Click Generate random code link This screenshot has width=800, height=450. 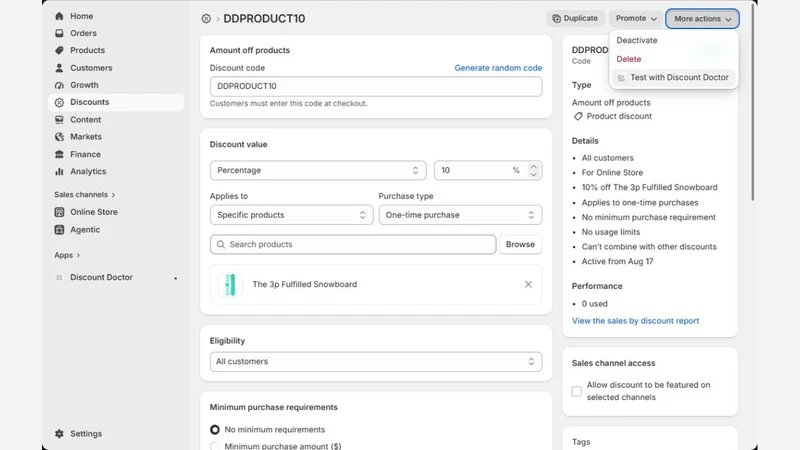tap(498, 68)
